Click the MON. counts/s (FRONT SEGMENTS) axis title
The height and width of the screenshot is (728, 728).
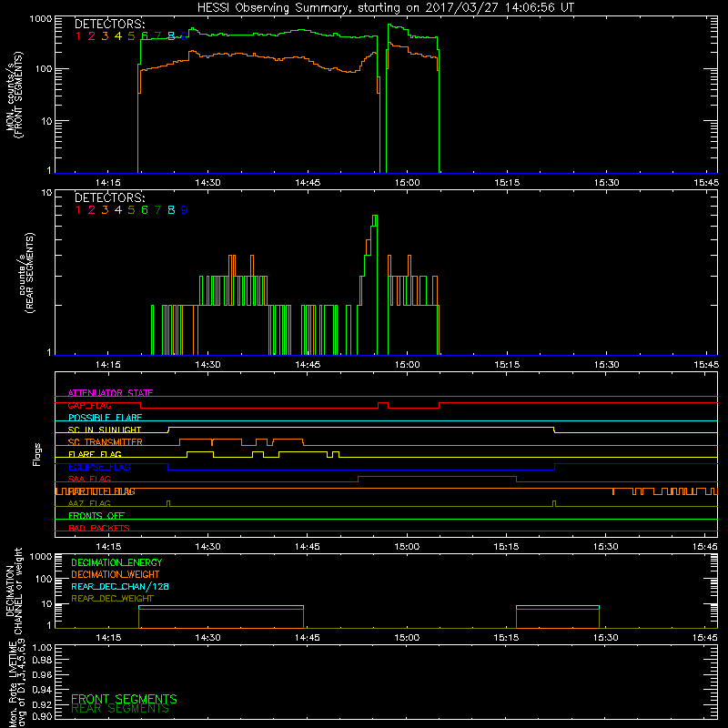point(14,95)
